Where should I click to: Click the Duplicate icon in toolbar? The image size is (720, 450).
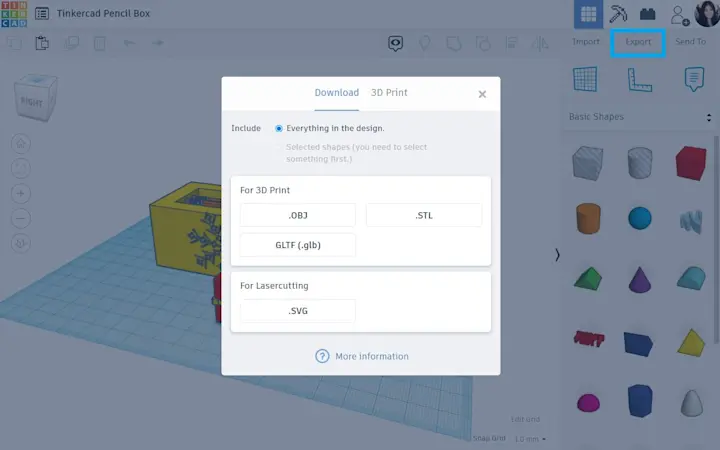(72, 43)
